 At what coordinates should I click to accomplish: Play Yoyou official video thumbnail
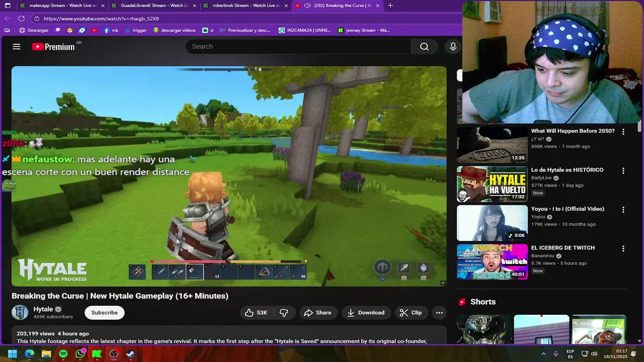(492, 223)
